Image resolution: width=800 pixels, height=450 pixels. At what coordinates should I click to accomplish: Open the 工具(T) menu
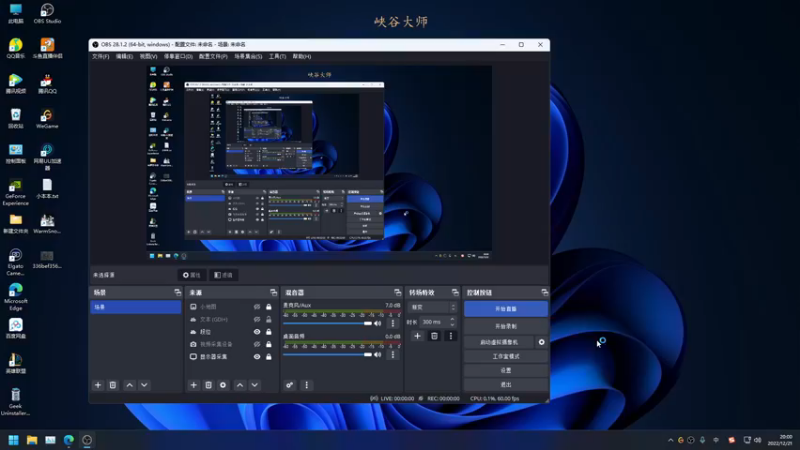tap(278, 57)
